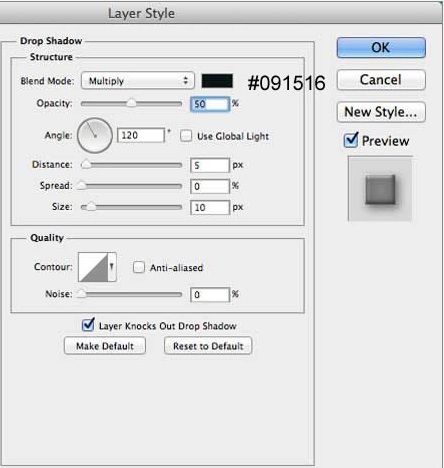Click the Noise slider handle
The image size is (444, 468).
pyautogui.click(x=82, y=294)
